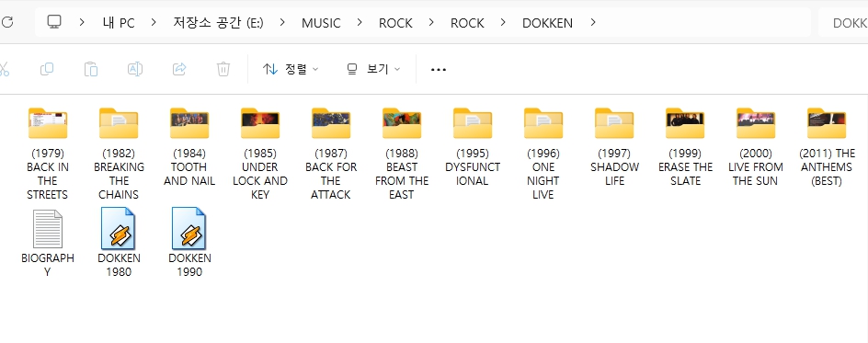Select the (1988) BEAST FROM THE EAST folder icon
Image resolution: width=868 pixels, height=343 pixels.
[x=402, y=123]
